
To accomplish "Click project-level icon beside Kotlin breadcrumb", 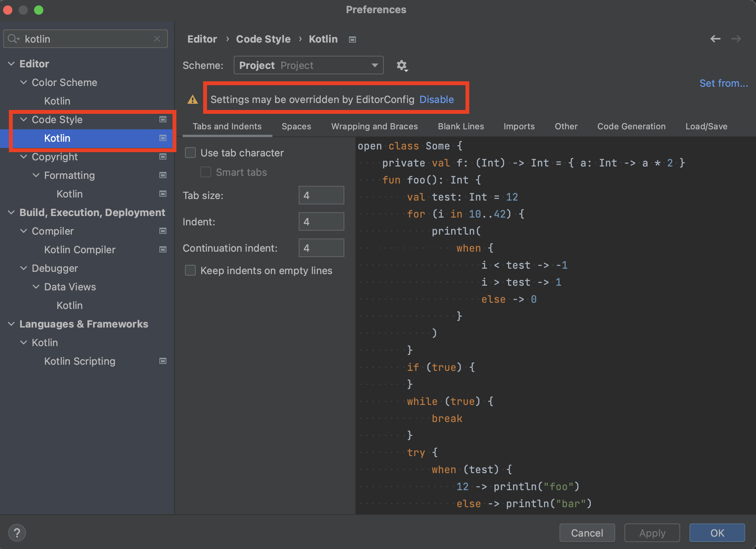I will (352, 39).
